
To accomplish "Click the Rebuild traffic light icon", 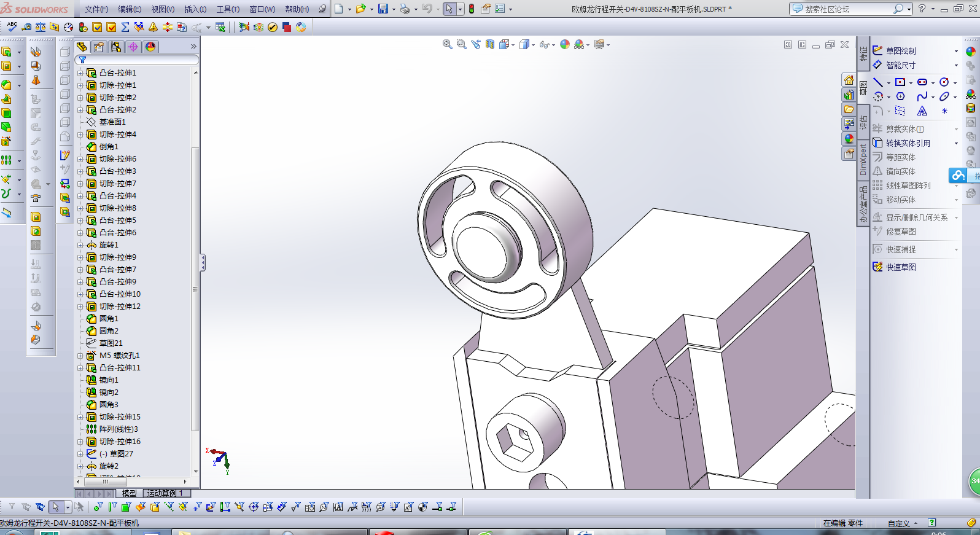I will (x=472, y=9).
